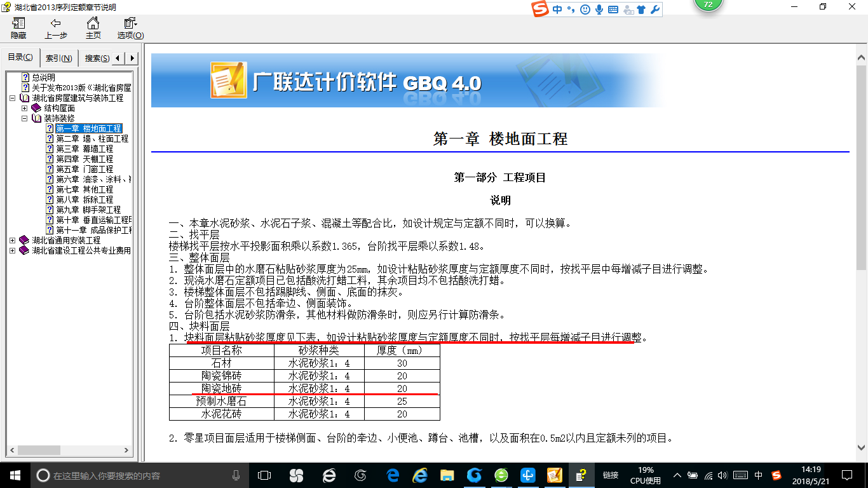Click Sogou microphone voice input icon
This screenshot has width=868, height=488.
[x=599, y=9]
